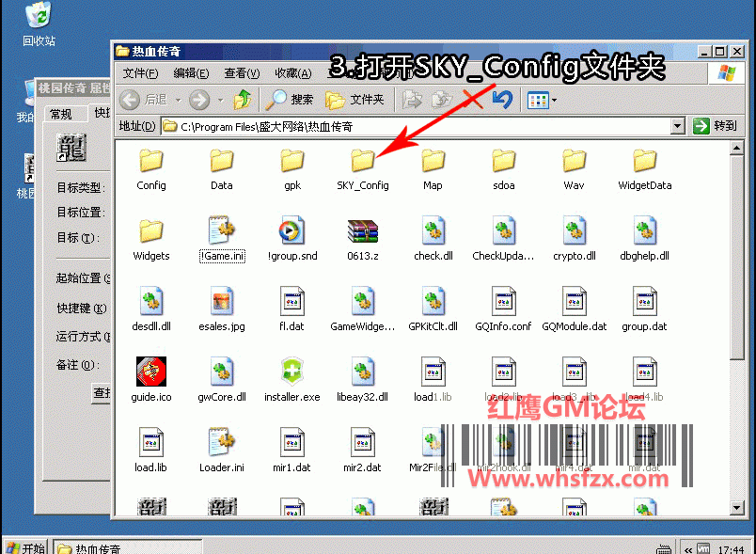This screenshot has width=756, height=554.
Task: Open the Favorites (收藏) menu
Action: pos(293,73)
